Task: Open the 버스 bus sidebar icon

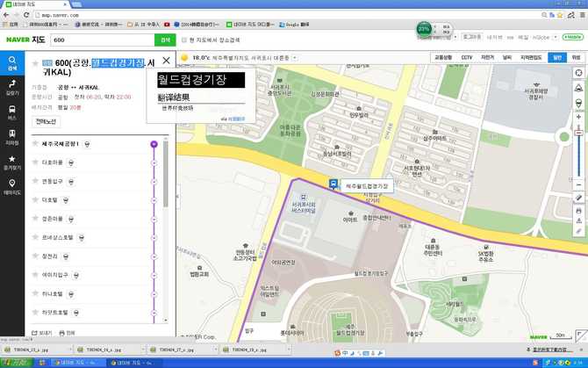Action: pyautogui.click(x=11, y=112)
